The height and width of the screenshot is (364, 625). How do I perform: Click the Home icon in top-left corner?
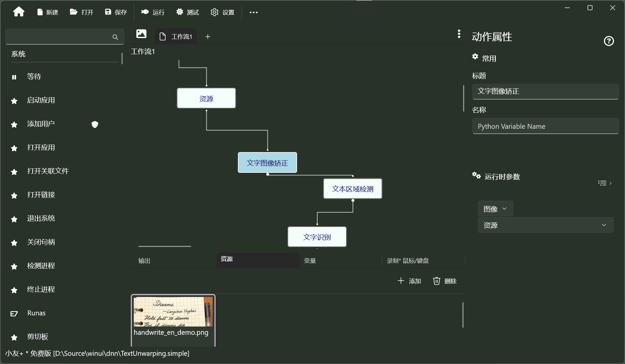19,12
